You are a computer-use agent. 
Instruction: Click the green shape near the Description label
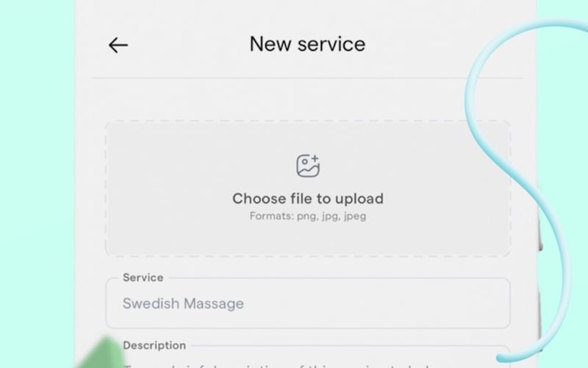click(x=101, y=353)
